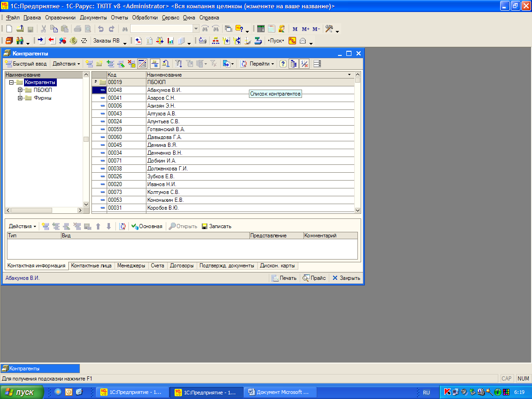
Task: Click the Записать button
Action: (217, 226)
